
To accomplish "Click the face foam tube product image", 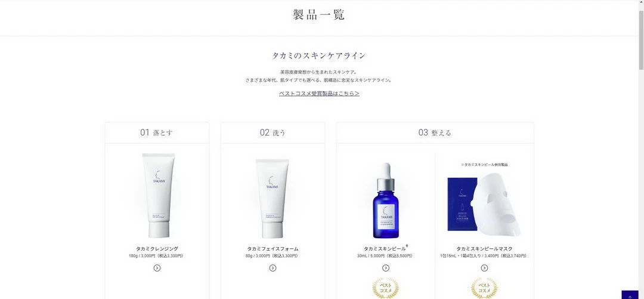I will point(273,199).
